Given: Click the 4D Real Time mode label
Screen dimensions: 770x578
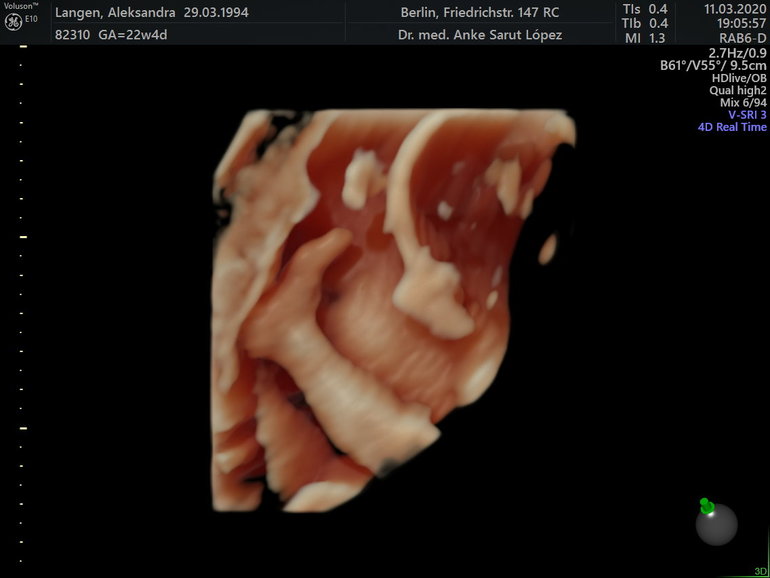Looking at the screenshot, I should pyautogui.click(x=732, y=127).
